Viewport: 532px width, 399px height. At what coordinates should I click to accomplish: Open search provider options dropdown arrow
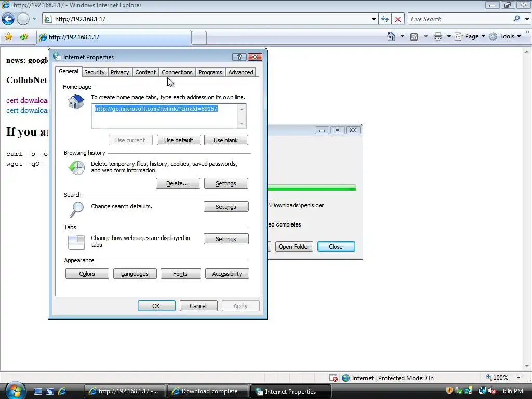point(527,19)
